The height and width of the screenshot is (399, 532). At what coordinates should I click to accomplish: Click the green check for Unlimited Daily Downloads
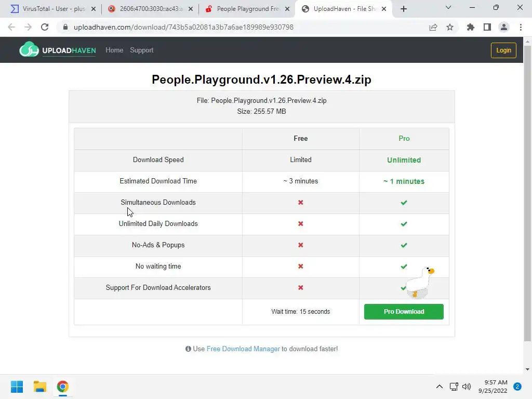coord(404,224)
